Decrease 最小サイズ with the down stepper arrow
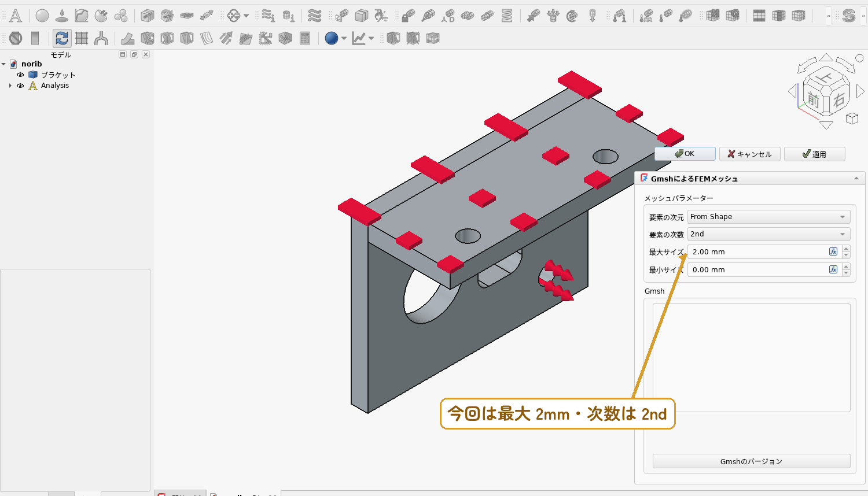 point(846,273)
